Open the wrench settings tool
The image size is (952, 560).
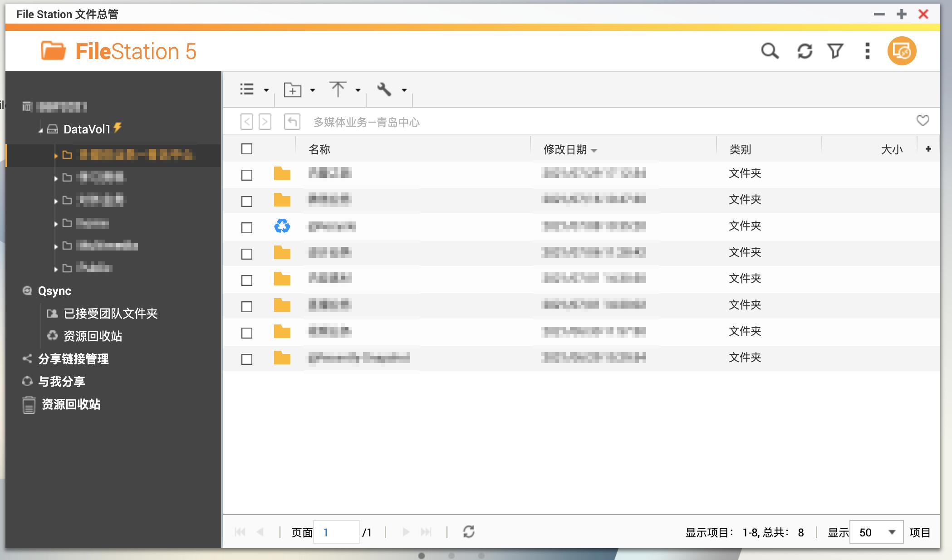click(x=384, y=89)
